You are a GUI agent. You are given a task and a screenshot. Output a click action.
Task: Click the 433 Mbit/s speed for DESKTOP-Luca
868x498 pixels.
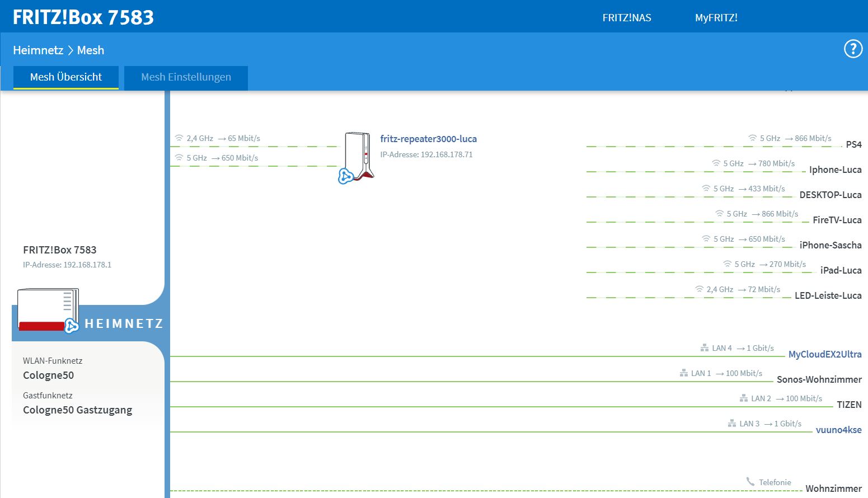point(767,189)
